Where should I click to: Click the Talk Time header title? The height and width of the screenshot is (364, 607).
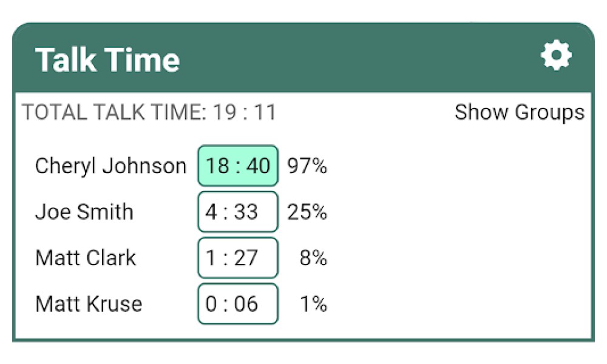(107, 59)
